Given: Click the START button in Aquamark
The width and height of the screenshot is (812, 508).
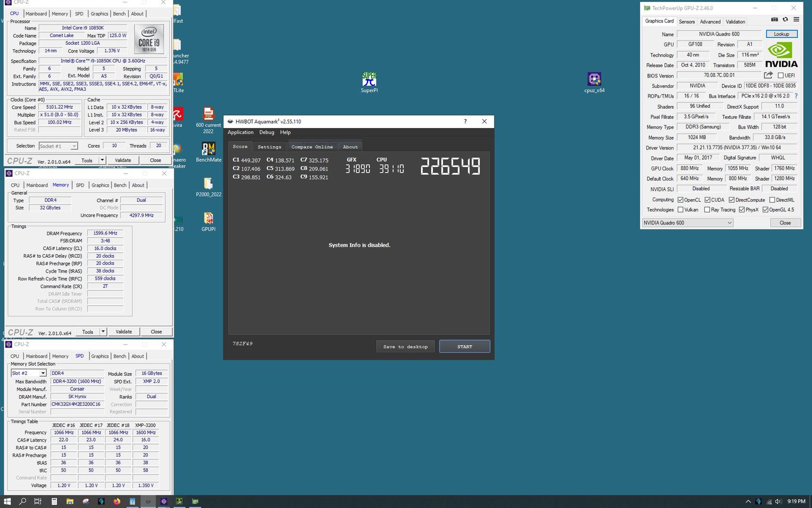Looking at the screenshot, I should (465, 347).
